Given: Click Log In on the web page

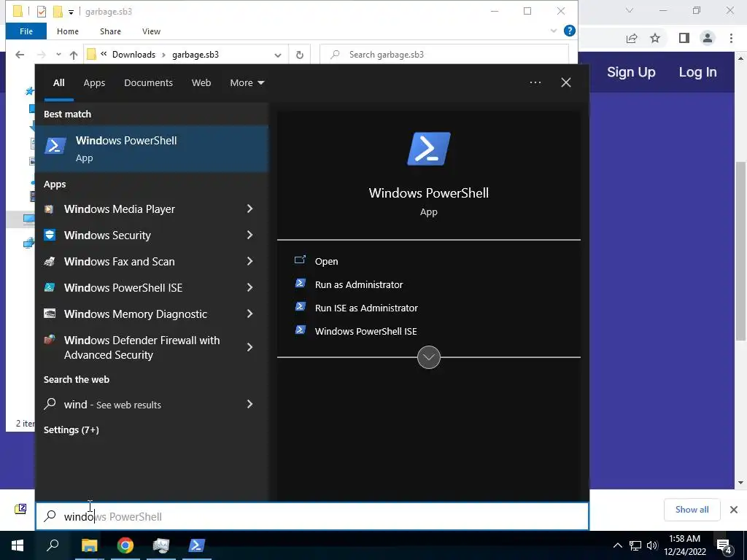Looking at the screenshot, I should tap(697, 72).
